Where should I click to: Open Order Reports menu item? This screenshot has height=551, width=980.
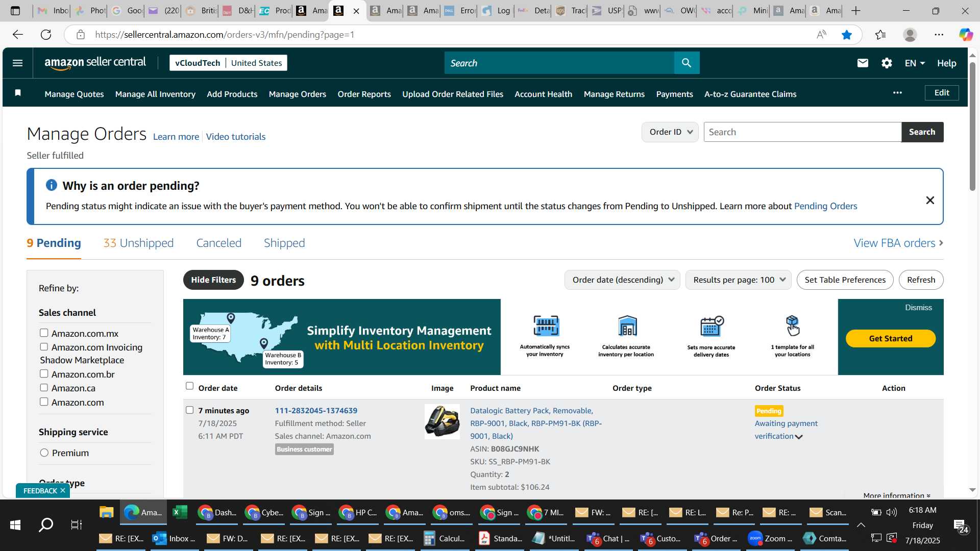pos(364,94)
